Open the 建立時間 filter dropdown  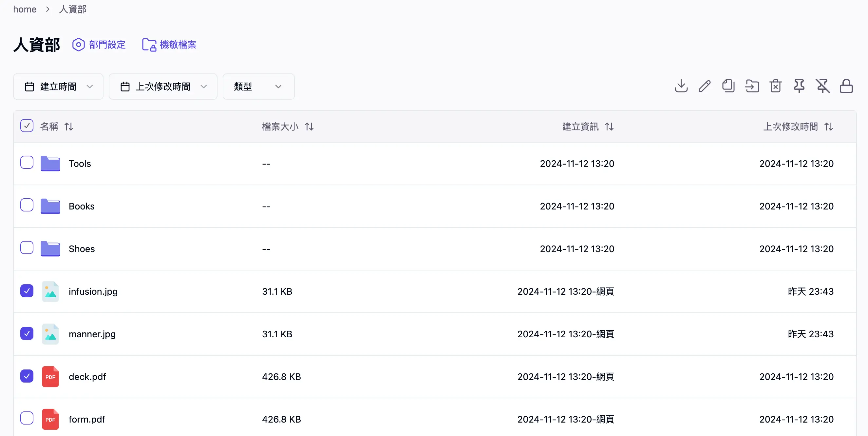coord(58,86)
